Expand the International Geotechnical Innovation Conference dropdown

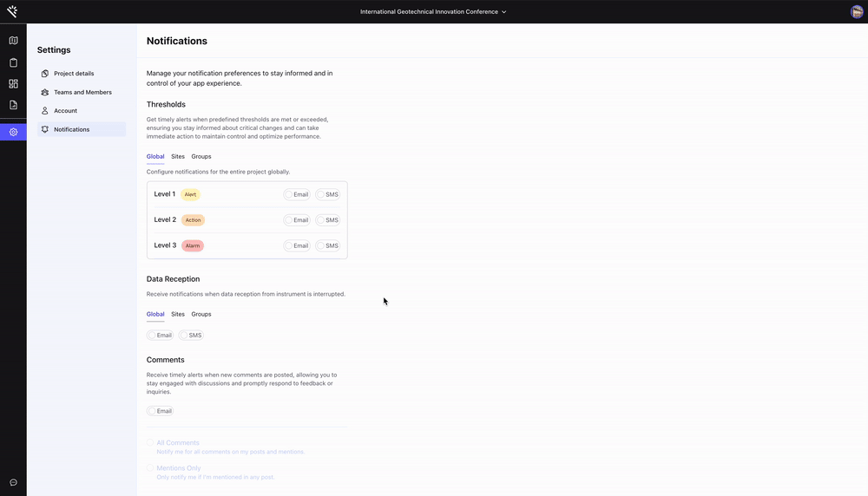click(x=433, y=11)
